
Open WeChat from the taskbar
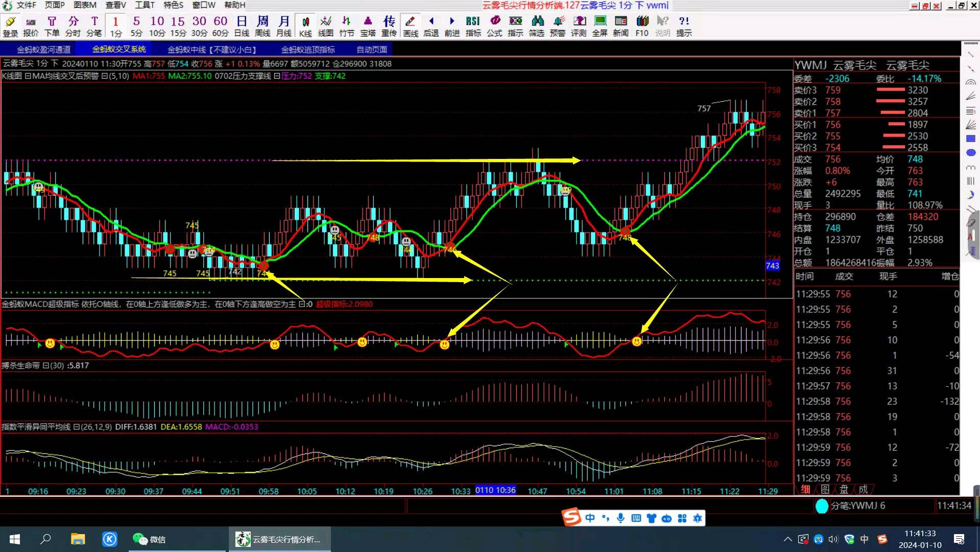coord(149,539)
